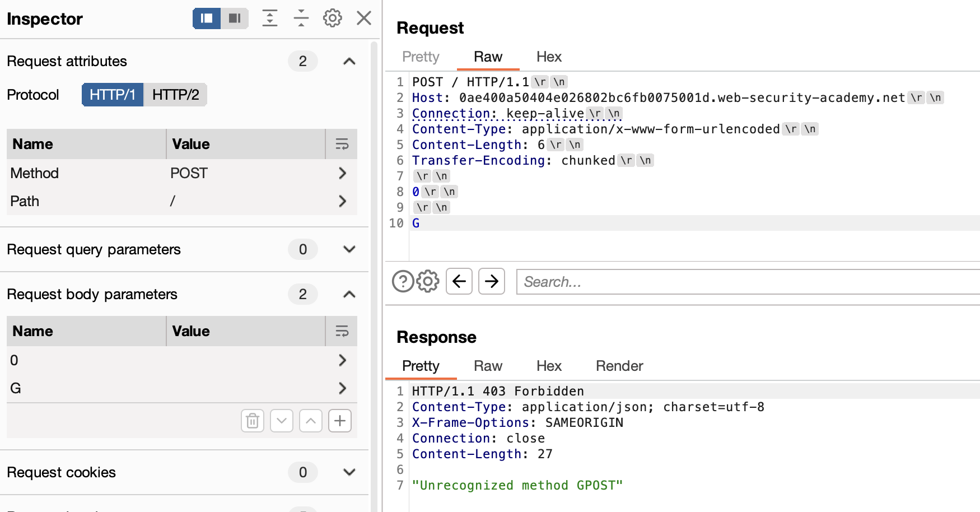Open the Response Render tab
This screenshot has height=512, width=980.
(619, 366)
